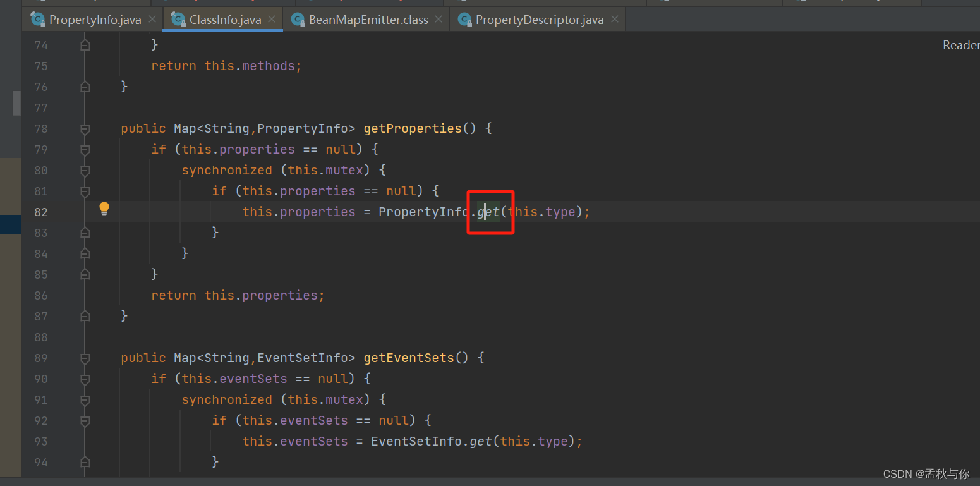Click the PropertyDescriptor.java tab file icon

pos(465,20)
